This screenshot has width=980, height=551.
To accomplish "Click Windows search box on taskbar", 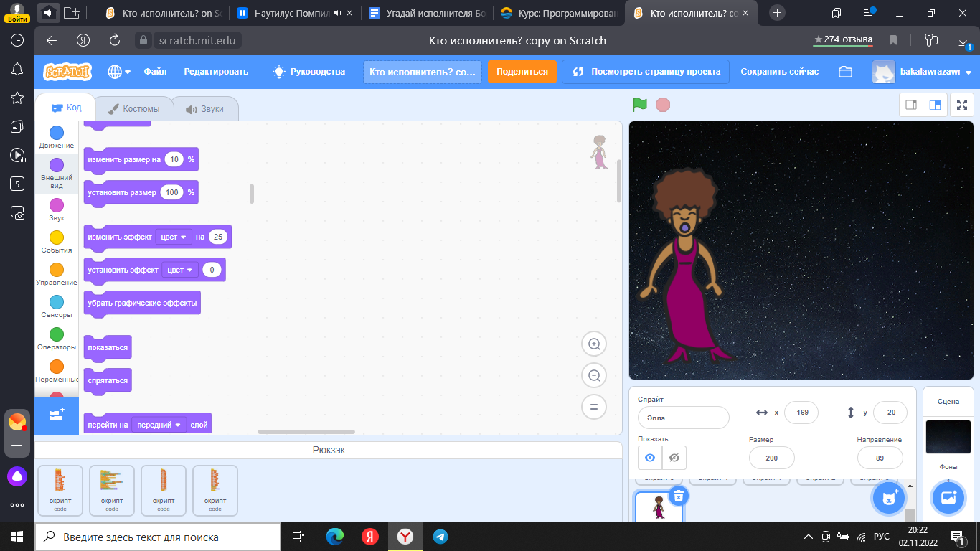I will [x=158, y=537].
